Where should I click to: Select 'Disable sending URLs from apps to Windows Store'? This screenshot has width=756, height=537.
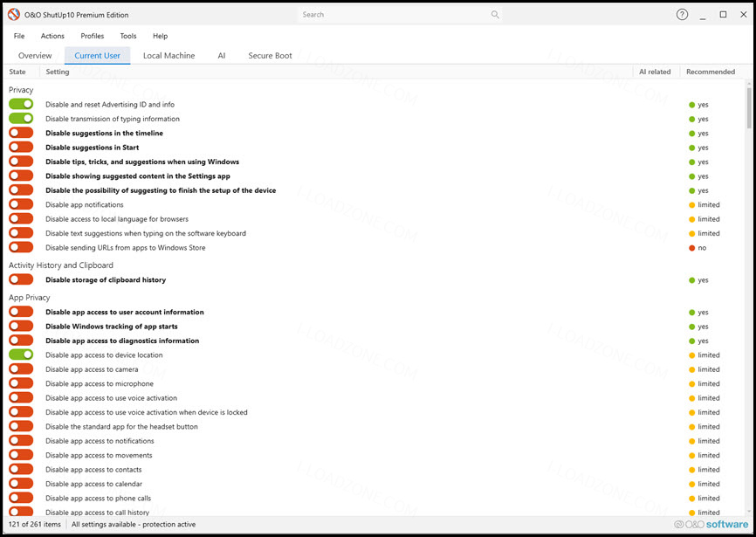coord(126,247)
